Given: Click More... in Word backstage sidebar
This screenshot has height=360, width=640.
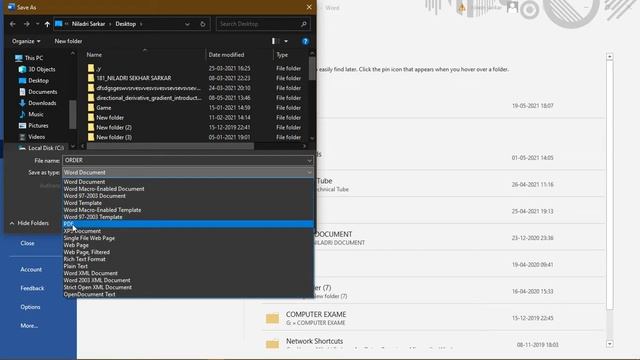Looking at the screenshot, I should click(29, 326).
